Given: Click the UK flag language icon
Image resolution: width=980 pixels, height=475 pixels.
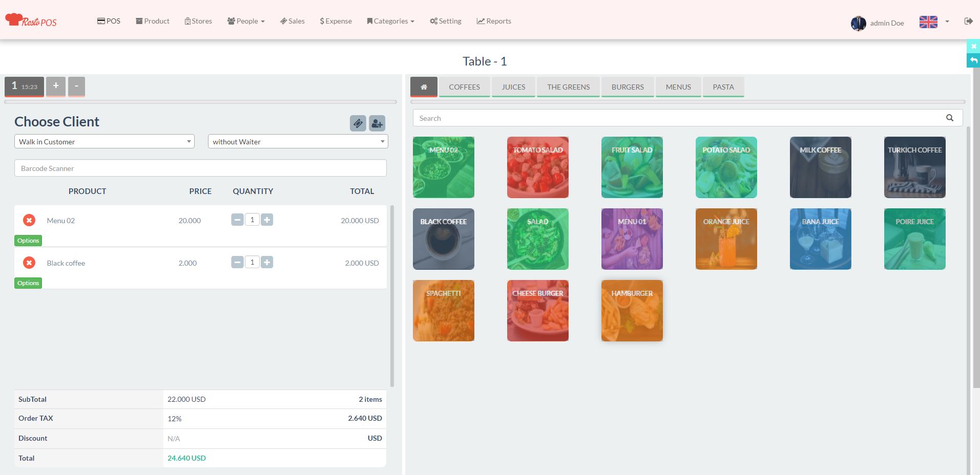Looking at the screenshot, I should pyautogui.click(x=928, y=22).
